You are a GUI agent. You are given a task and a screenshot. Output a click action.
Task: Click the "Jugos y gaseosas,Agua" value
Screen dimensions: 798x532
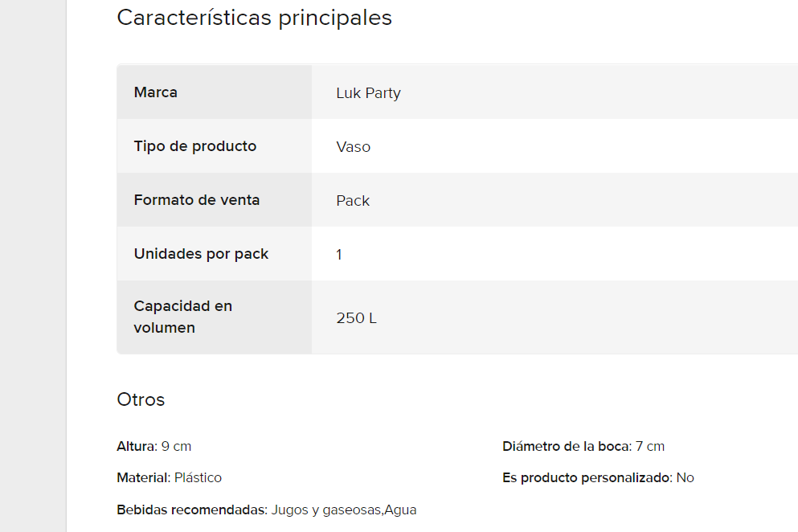(344, 509)
